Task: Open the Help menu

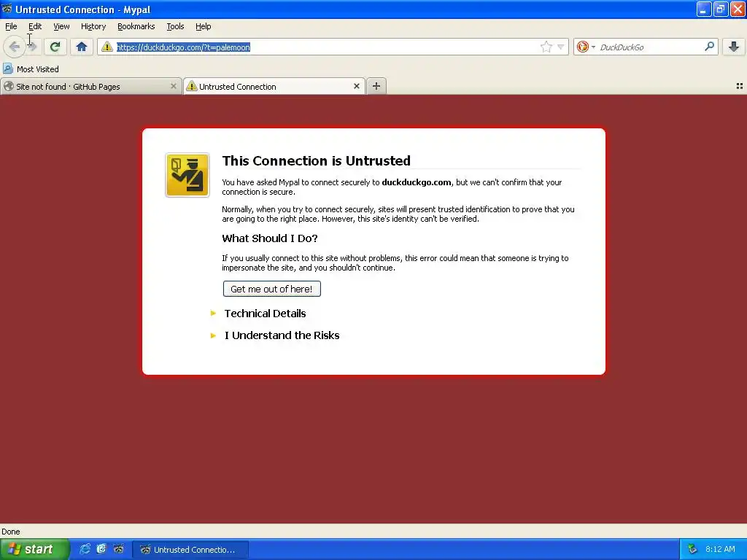Action: click(x=204, y=26)
